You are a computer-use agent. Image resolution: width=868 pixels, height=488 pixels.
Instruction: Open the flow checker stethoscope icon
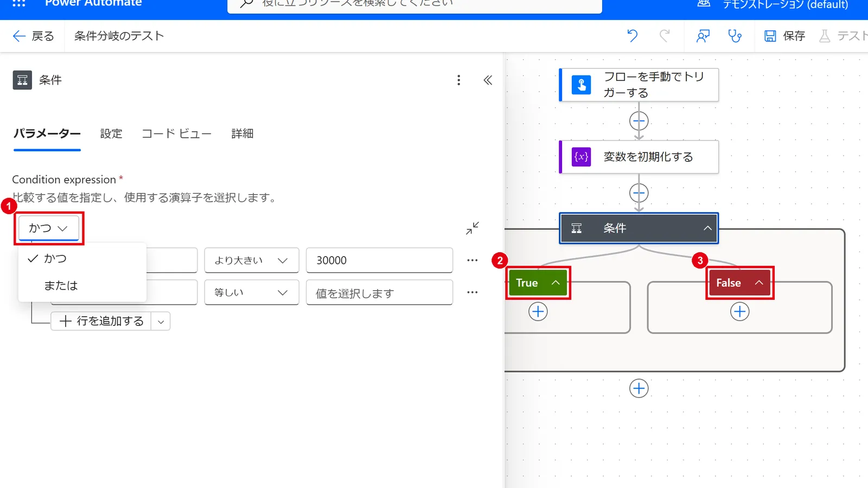735,36
